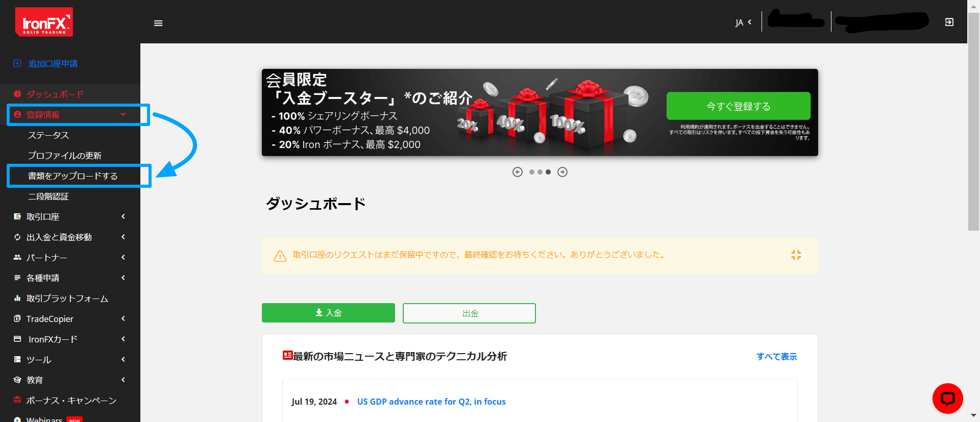
Task: Click the すべて表示 link
Action: pyautogui.click(x=776, y=357)
